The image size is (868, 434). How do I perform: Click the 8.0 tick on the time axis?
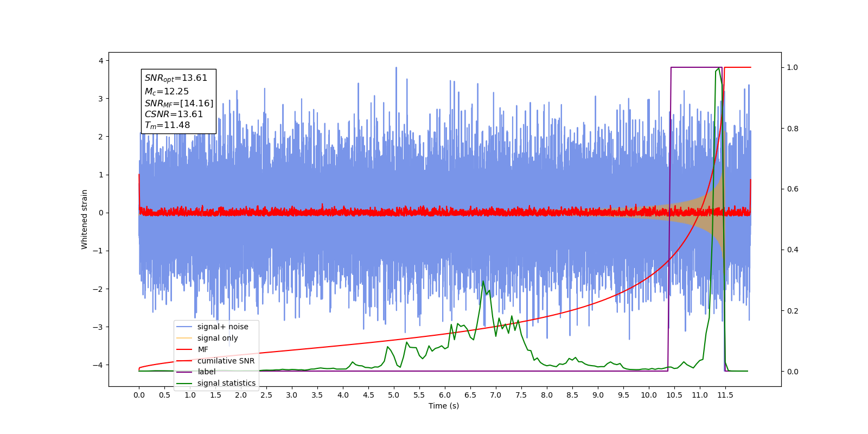pyautogui.click(x=547, y=395)
